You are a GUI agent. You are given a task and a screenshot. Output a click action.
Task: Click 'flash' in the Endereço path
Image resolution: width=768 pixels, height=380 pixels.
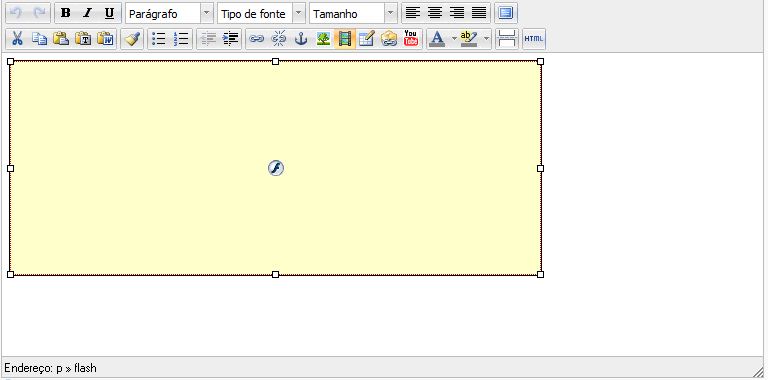pyautogui.click(x=85, y=368)
